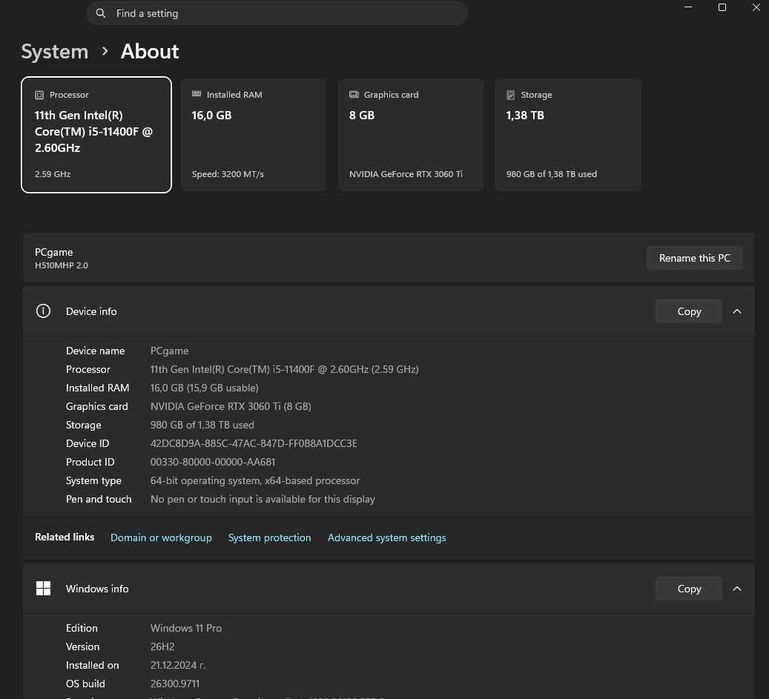
Task: Go back to System breadcrumb
Action: click(x=54, y=52)
